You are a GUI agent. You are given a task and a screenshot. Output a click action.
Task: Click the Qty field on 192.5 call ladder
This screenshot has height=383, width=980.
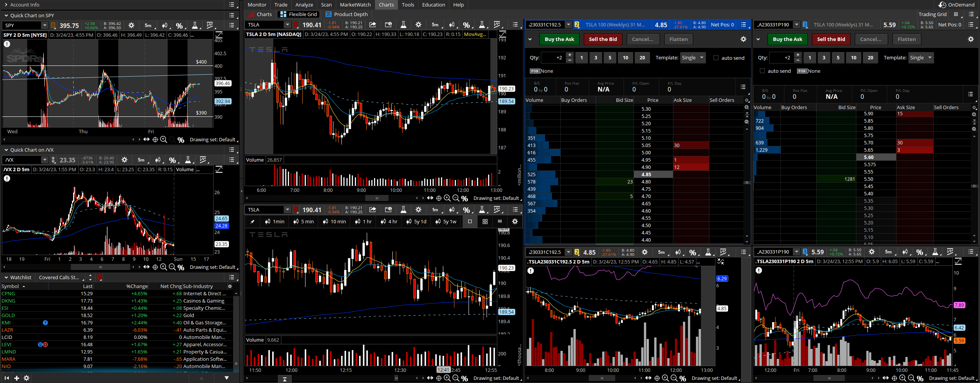pos(553,58)
